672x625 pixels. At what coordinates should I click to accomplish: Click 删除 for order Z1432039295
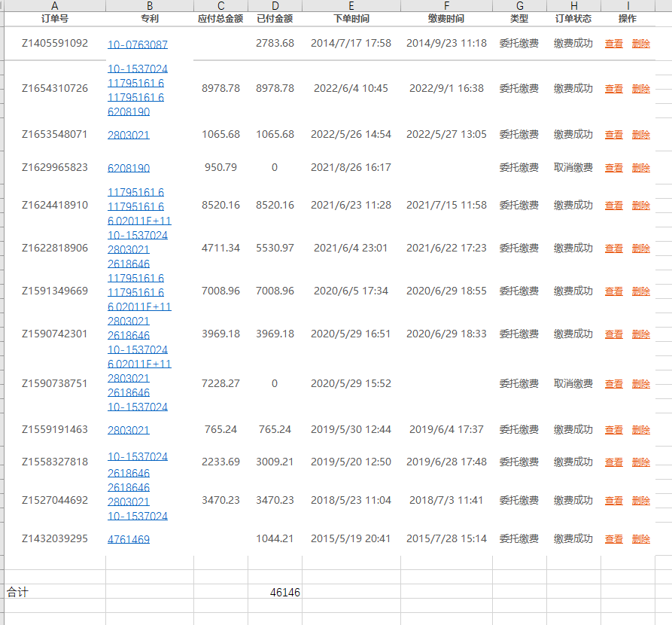[x=641, y=539]
